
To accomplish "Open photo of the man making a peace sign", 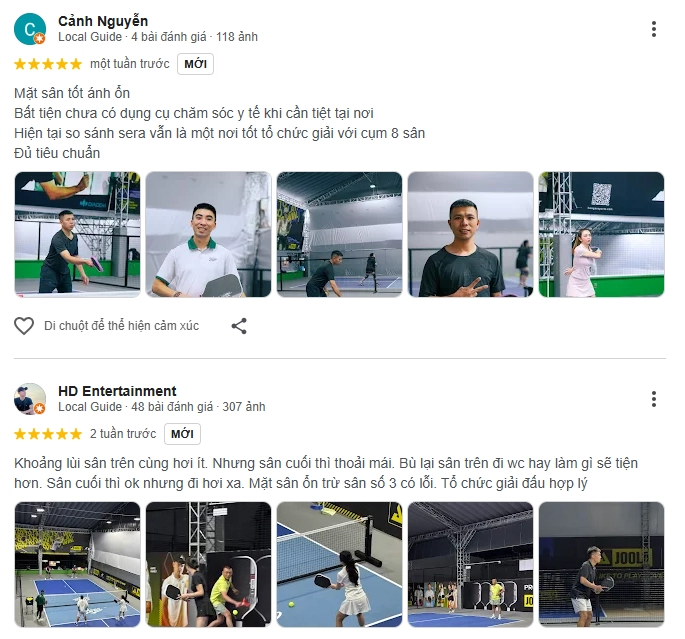I will (471, 235).
